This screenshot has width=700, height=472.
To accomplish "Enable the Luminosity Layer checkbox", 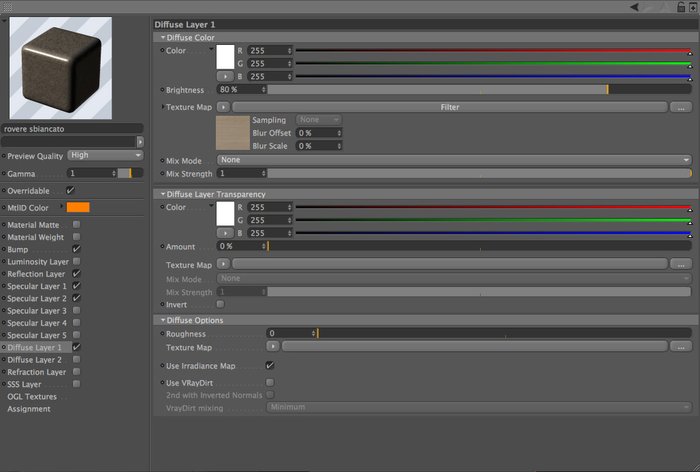I will point(76,261).
